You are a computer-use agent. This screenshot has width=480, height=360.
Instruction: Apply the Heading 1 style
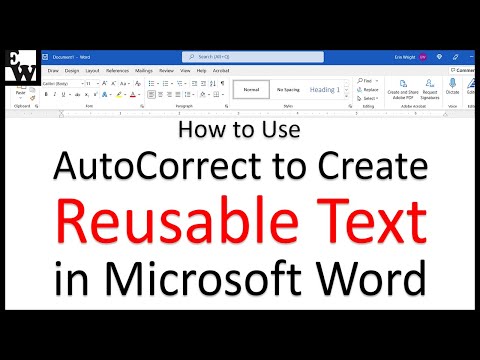click(324, 89)
